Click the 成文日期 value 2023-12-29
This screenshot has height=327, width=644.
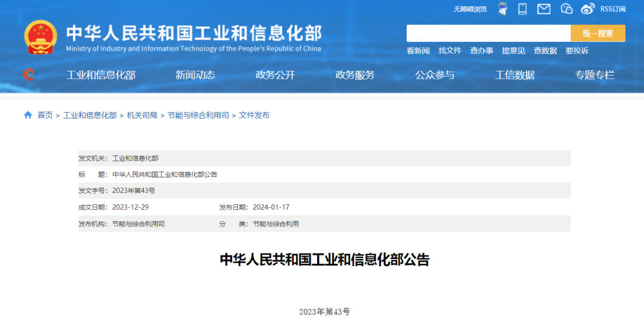pyautogui.click(x=130, y=207)
